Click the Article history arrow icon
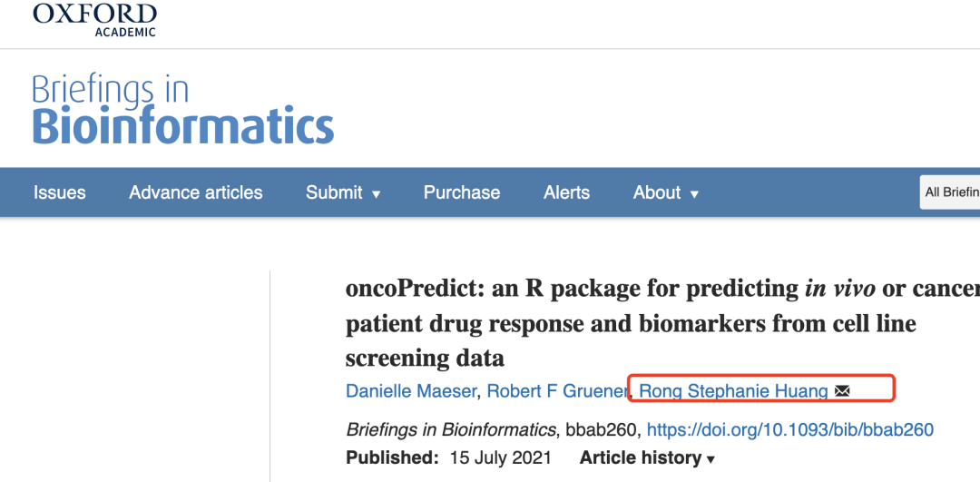Screen dimensions: 980x482 pyautogui.click(x=710, y=460)
